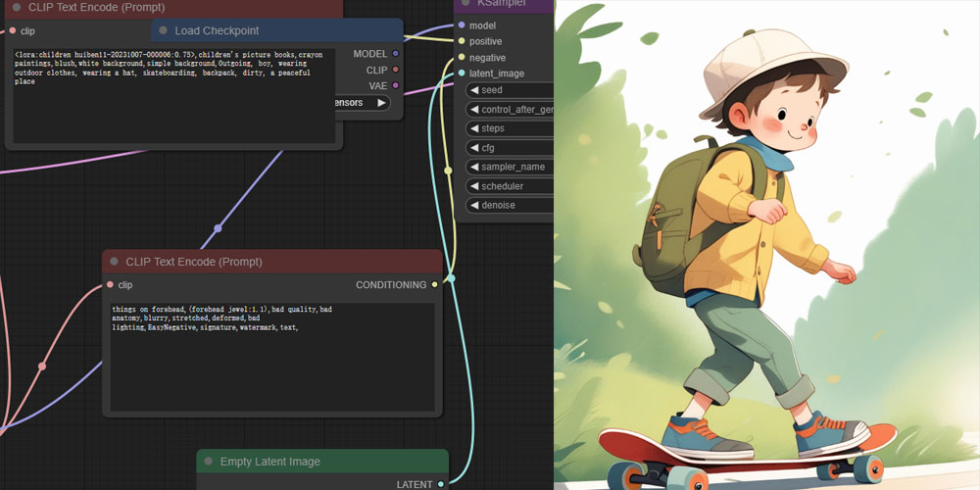Click the right arrow on the checkpoint file selector
This screenshot has height=490, width=980.
(381, 103)
